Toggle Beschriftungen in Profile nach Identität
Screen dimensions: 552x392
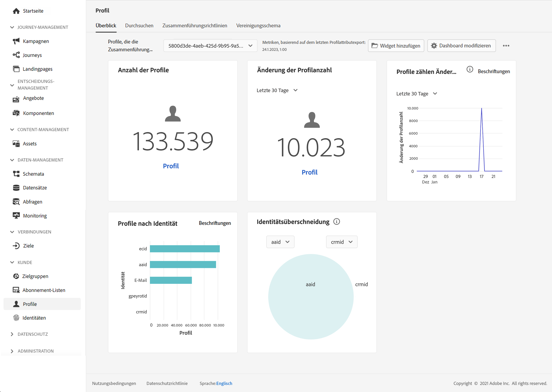click(x=215, y=223)
